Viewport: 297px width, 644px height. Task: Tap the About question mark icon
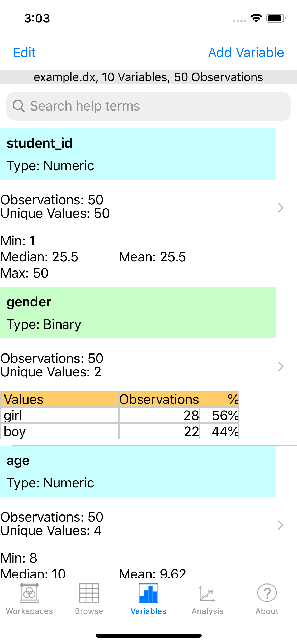point(267,593)
